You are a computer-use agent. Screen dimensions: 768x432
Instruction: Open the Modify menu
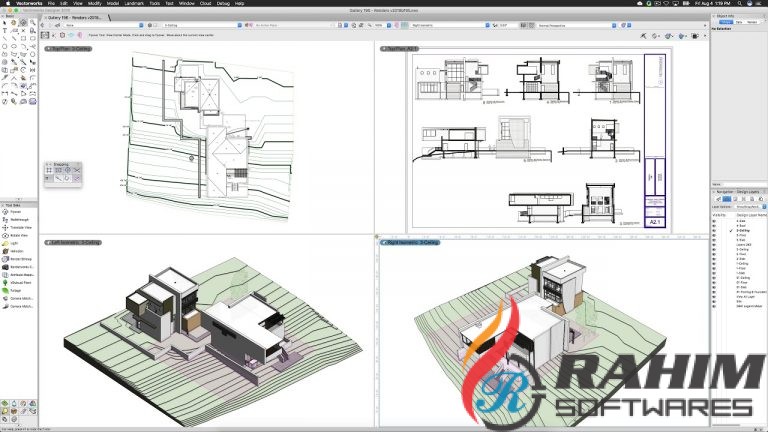(x=95, y=3)
